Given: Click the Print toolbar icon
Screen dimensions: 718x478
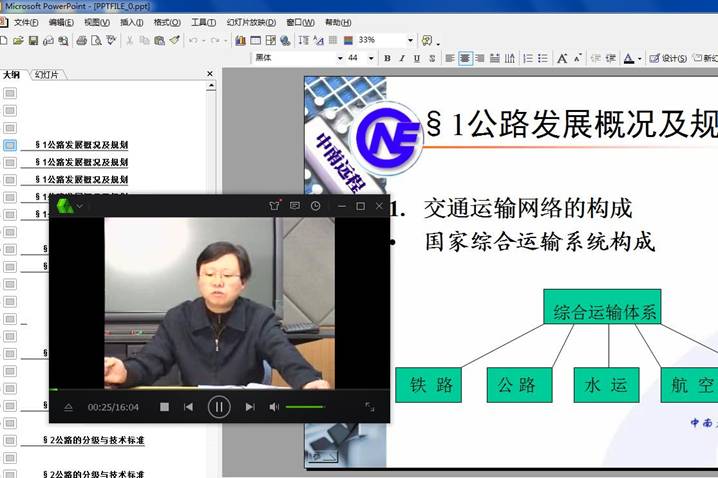Looking at the screenshot, I should click(x=82, y=41).
